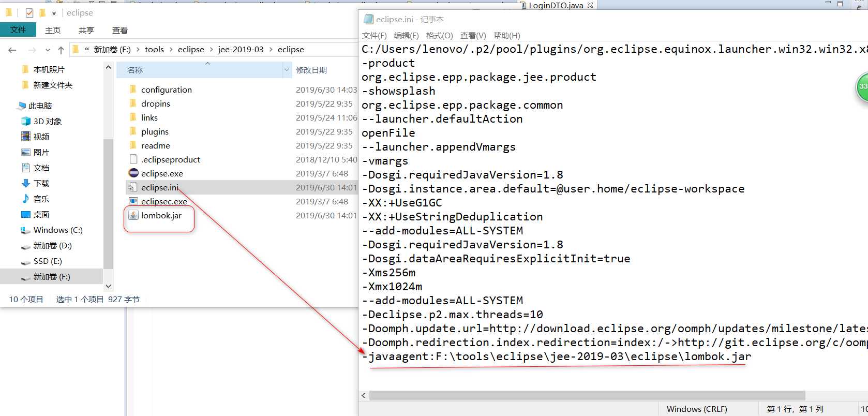Open Notepad 查看(V) menu
The height and width of the screenshot is (416, 868).
pyautogui.click(x=473, y=36)
